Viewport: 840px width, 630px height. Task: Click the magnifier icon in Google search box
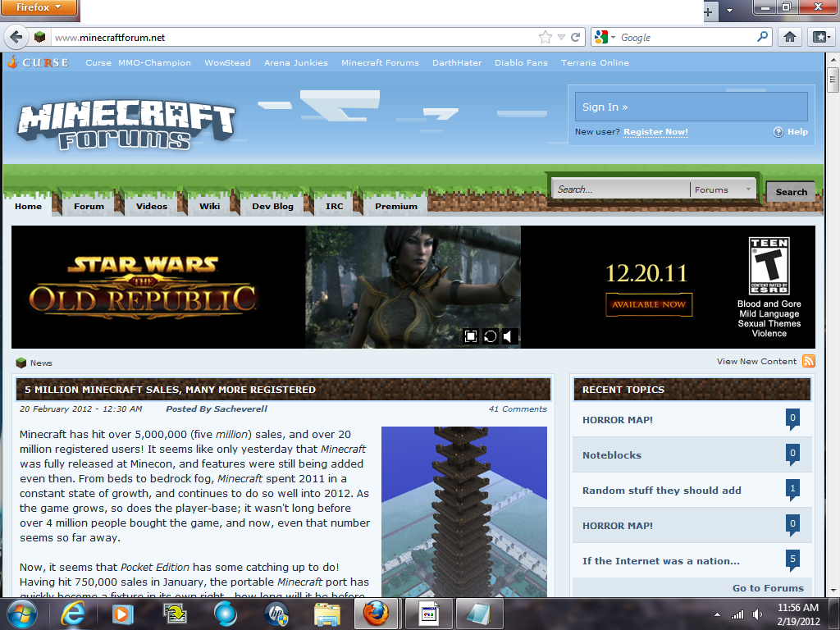click(762, 36)
